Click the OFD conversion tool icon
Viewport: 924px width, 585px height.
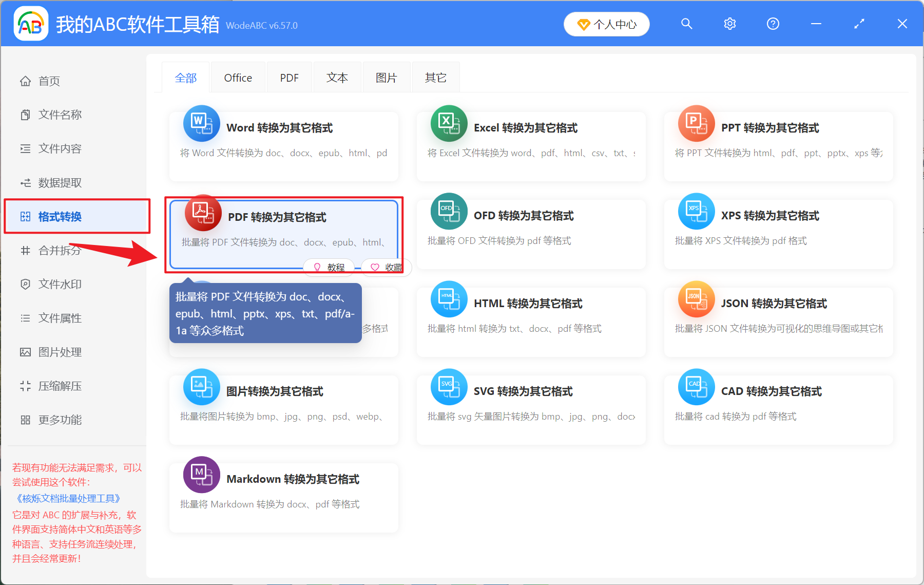[x=449, y=211]
